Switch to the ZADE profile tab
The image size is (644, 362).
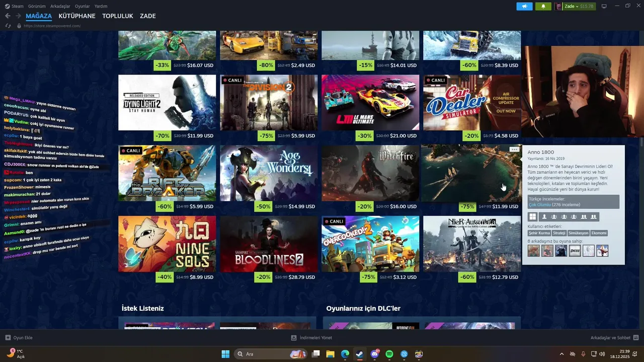click(x=147, y=16)
